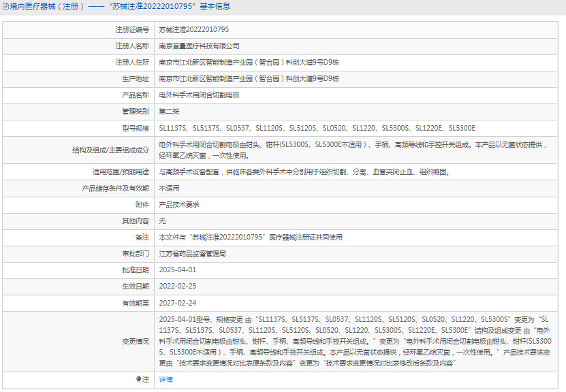
Task: Click the expiry date 2027-02-24
Action: click(x=178, y=304)
